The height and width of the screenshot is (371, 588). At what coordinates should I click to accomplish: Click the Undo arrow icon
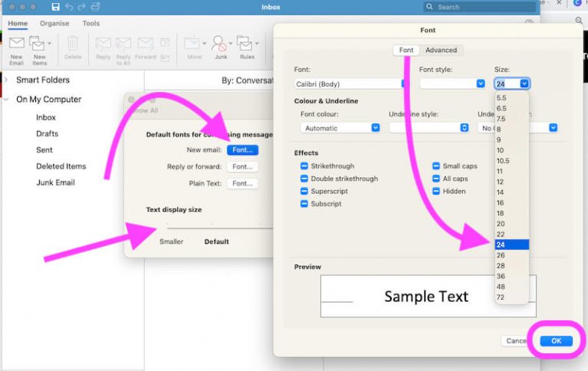click(x=69, y=7)
